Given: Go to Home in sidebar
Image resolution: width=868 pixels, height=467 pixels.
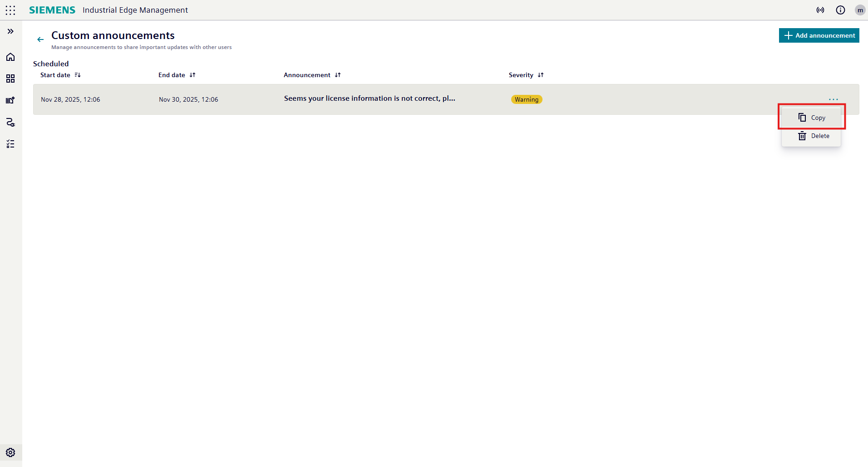Looking at the screenshot, I should [x=10, y=57].
